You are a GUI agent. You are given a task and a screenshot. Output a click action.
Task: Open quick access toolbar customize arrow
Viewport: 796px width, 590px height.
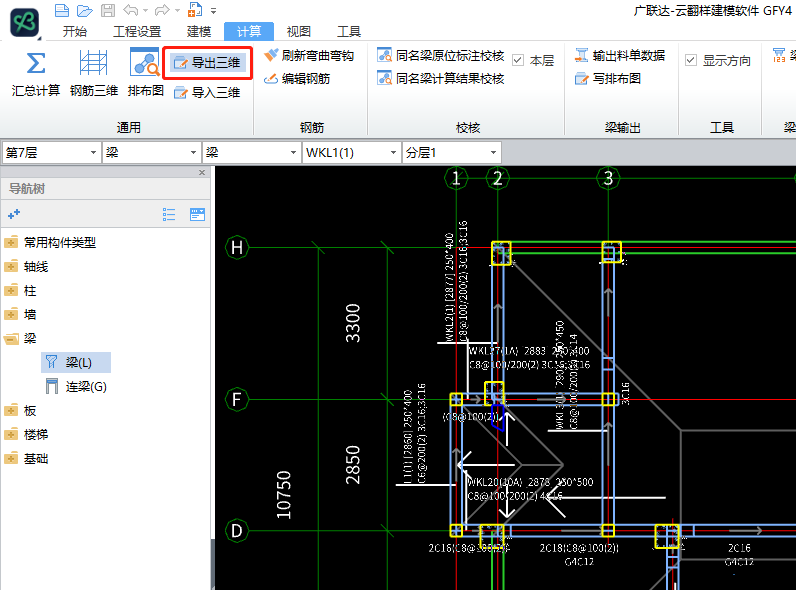[x=214, y=11]
